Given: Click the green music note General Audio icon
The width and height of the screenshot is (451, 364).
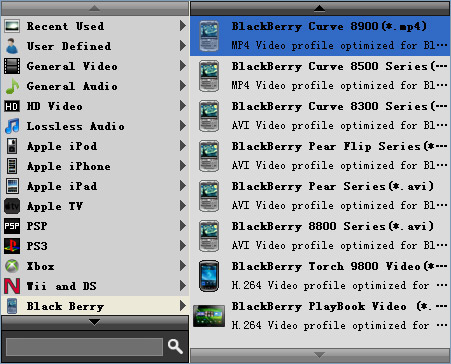Looking at the screenshot, I should [12, 86].
